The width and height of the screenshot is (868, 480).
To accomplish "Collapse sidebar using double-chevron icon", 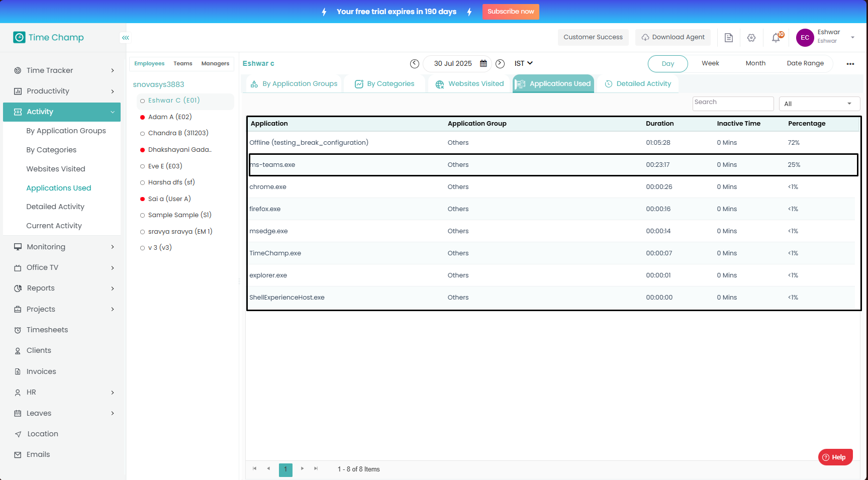I will click(125, 38).
